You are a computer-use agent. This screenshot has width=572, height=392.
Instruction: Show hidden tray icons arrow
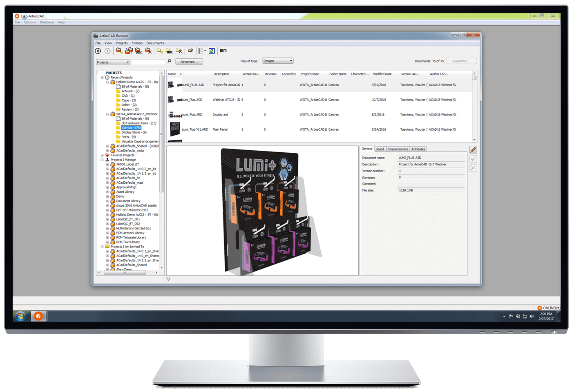click(504, 316)
